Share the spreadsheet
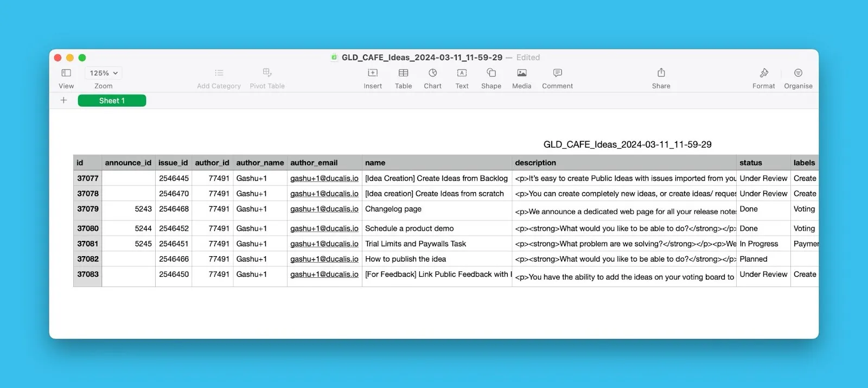 pyautogui.click(x=661, y=73)
